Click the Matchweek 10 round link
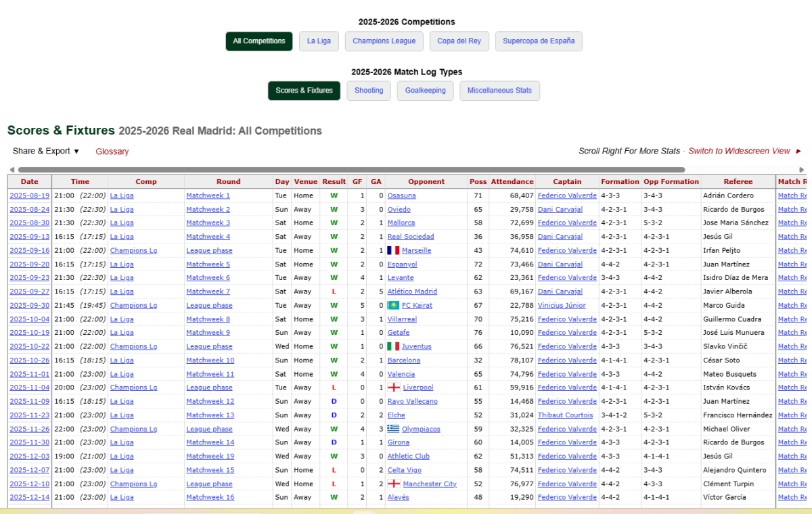Image resolution: width=812 pixels, height=514 pixels. coord(210,360)
